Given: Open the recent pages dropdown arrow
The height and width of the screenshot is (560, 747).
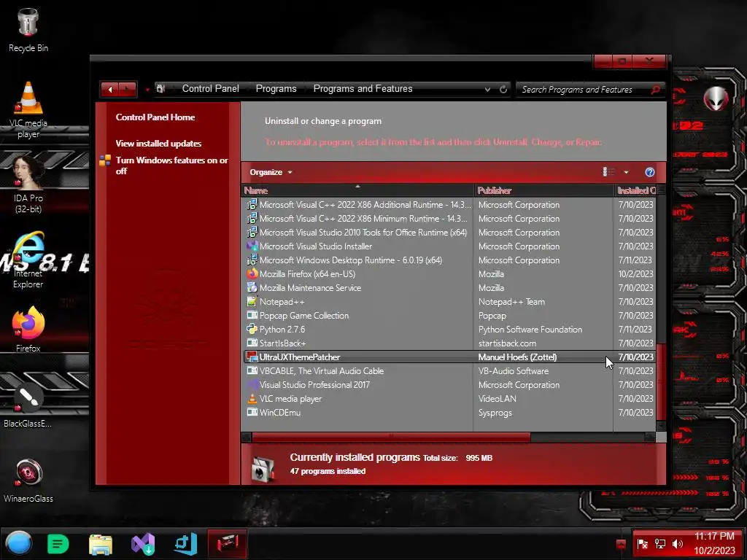Looking at the screenshot, I should point(147,90).
